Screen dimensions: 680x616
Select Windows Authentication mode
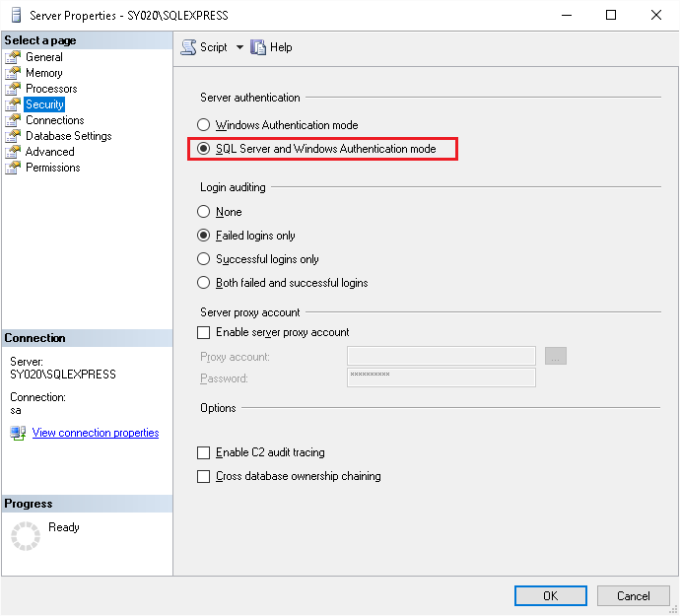pyautogui.click(x=203, y=125)
